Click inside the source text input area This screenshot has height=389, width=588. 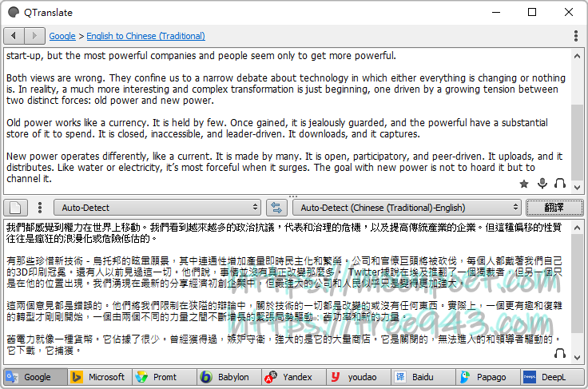tap(288, 121)
